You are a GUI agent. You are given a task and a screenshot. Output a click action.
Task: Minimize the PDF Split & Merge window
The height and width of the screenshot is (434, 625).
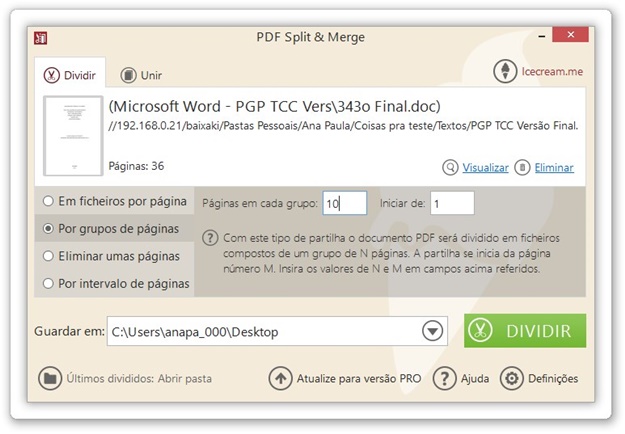pos(541,36)
